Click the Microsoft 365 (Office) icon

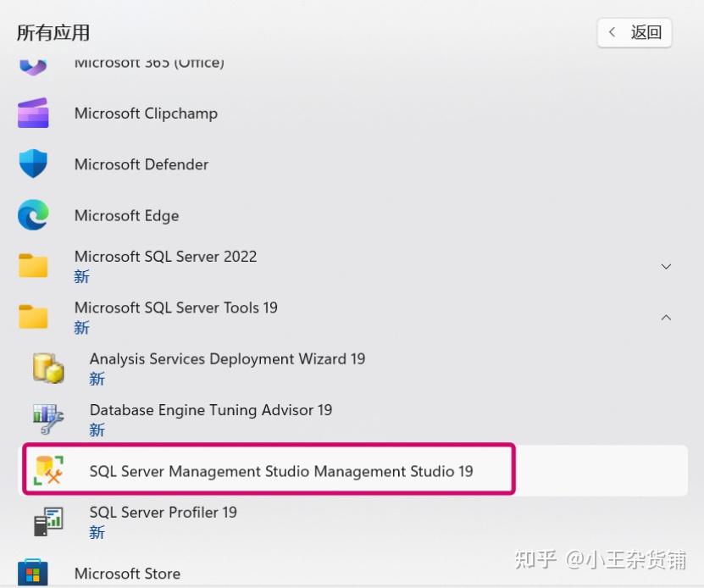click(x=33, y=64)
